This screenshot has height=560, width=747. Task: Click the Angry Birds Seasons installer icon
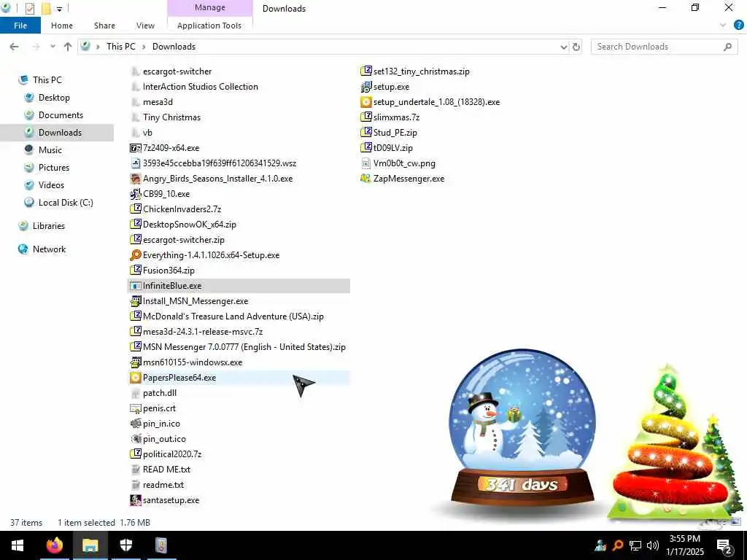(135, 179)
